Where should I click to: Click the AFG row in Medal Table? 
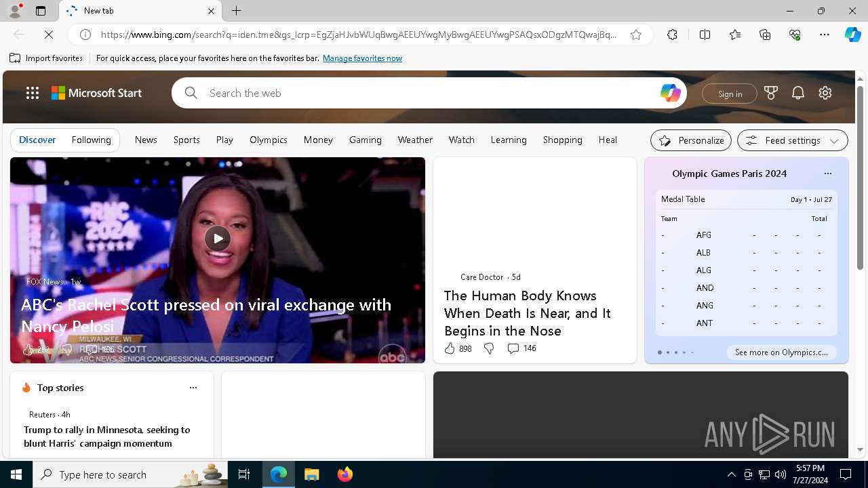tap(746, 235)
